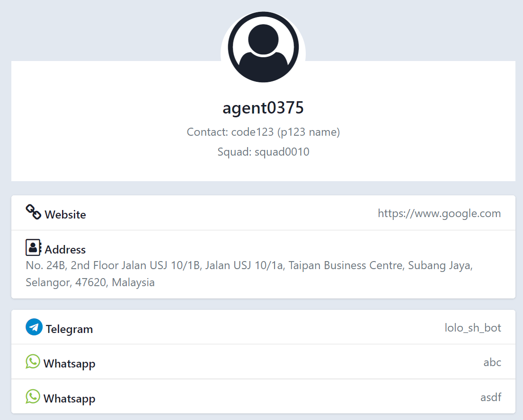The height and width of the screenshot is (420, 523).
Task: Select the asdf Whatsapp value
Action: pyautogui.click(x=490, y=397)
